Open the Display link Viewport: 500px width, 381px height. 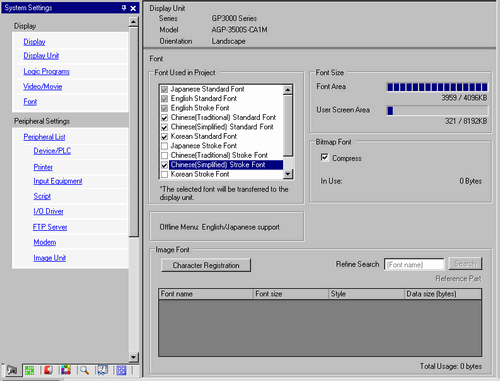pyautogui.click(x=34, y=42)
